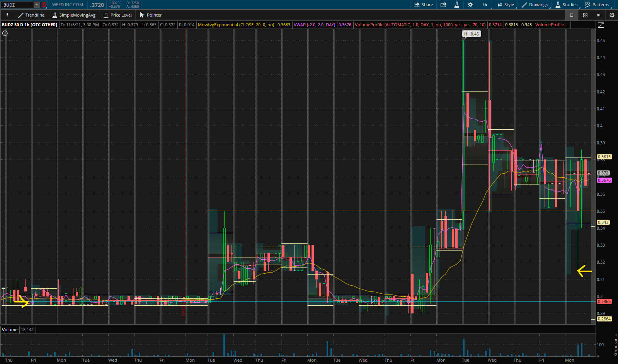The height and width of the screenshot is (364, 618).
Task: Click the red 0.2965 price level label
Action: point(604,301)
